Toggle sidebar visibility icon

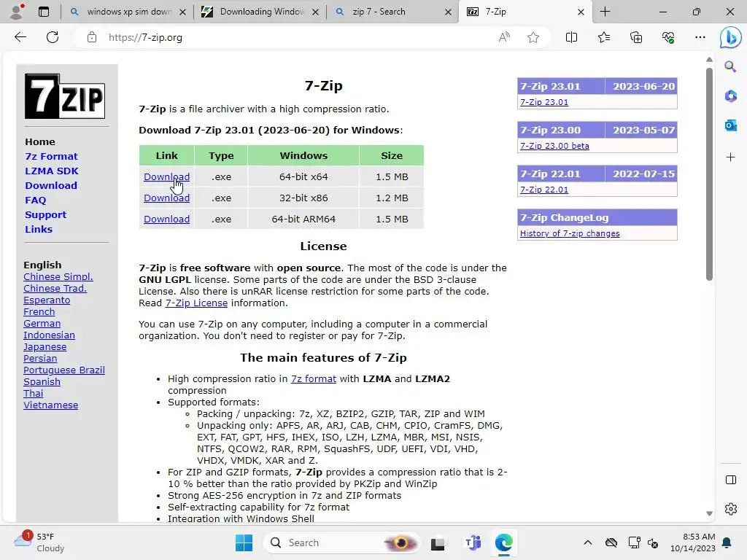[730, 480]
